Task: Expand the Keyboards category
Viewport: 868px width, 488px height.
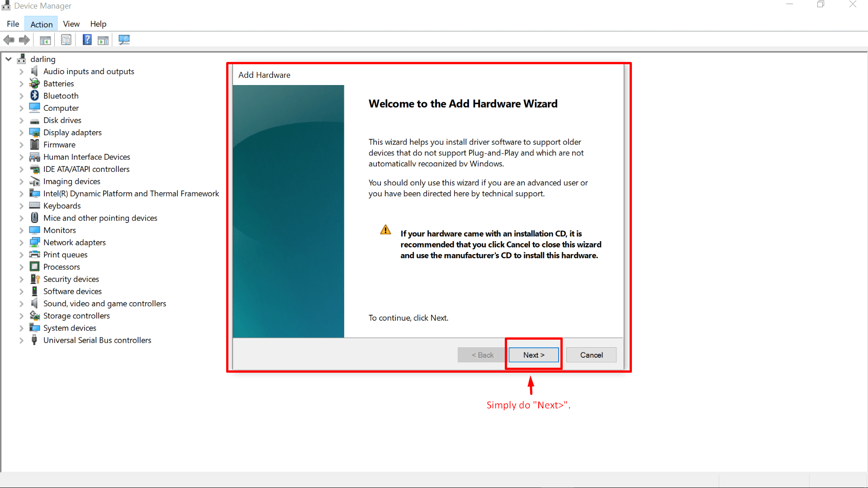Action: 21,206
